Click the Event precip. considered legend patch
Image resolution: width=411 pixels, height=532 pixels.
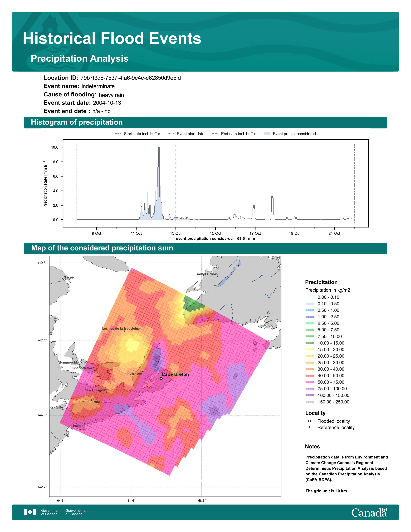click(x=267, y=134)
